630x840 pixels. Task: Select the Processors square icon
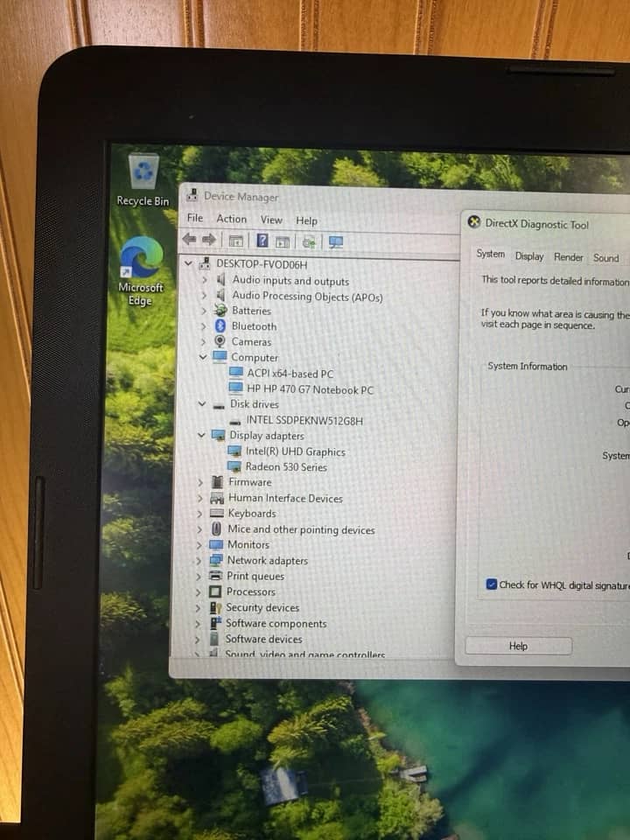point(215,591)
